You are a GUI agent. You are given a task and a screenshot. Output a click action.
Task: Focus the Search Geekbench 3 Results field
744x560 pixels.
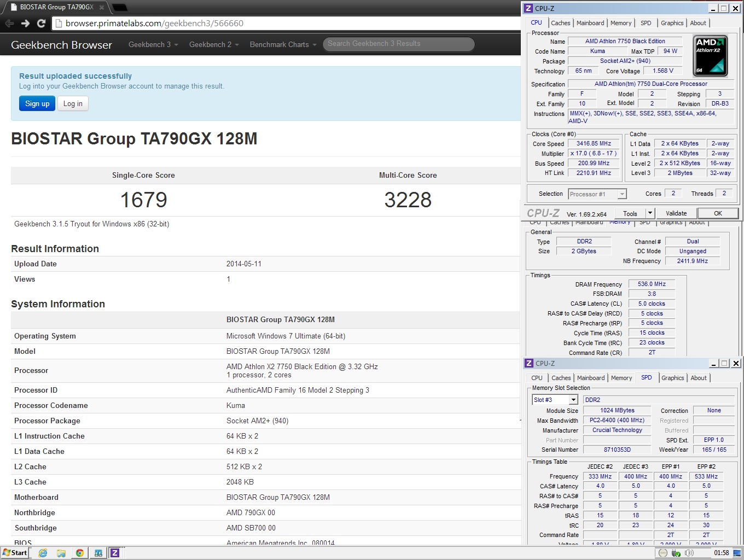click(399, 44)
